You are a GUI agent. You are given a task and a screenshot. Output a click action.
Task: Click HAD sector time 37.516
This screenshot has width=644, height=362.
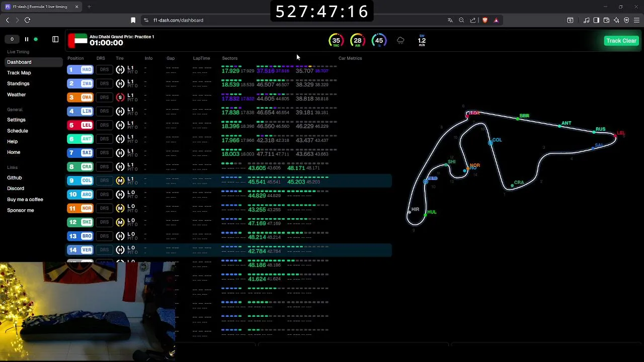265,71
